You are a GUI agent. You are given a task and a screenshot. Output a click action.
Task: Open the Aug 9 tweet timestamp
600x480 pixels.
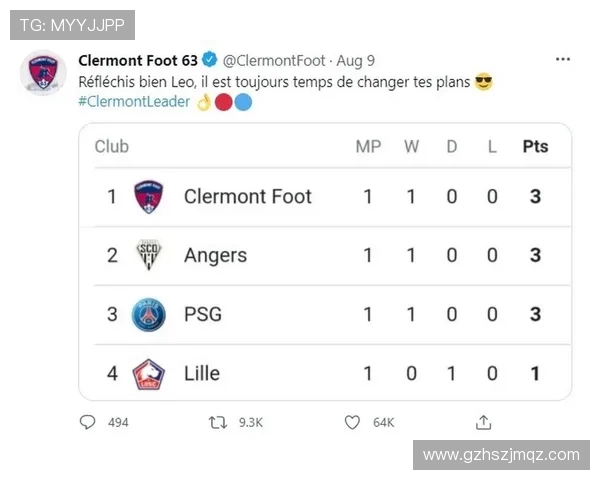(x=355, y=61)
